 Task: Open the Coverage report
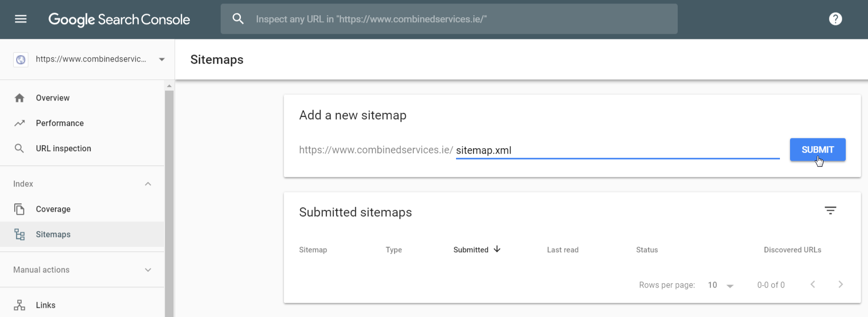point(82,209)
